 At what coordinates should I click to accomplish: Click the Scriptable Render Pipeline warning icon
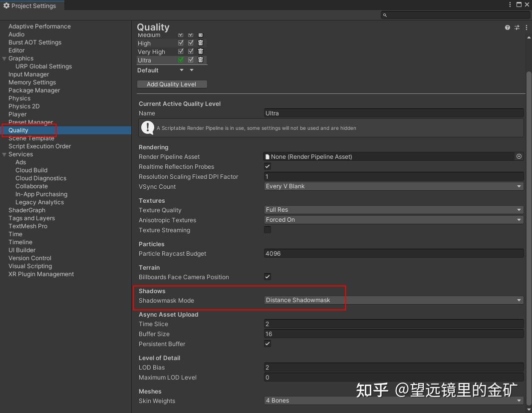(147, 127)
